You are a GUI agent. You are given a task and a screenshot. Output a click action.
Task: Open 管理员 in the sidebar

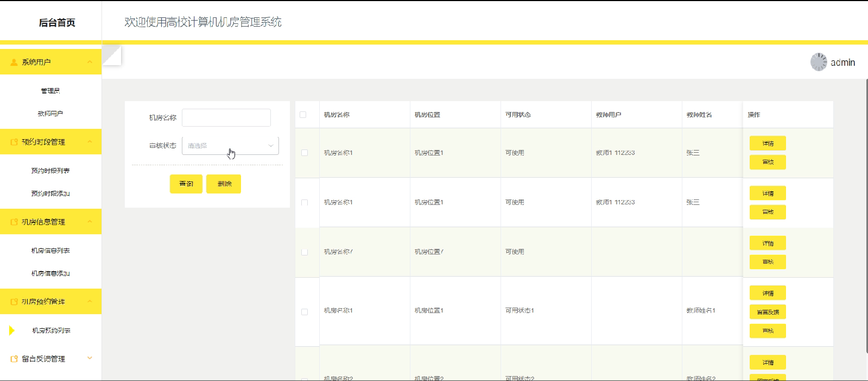coord(50,91)
